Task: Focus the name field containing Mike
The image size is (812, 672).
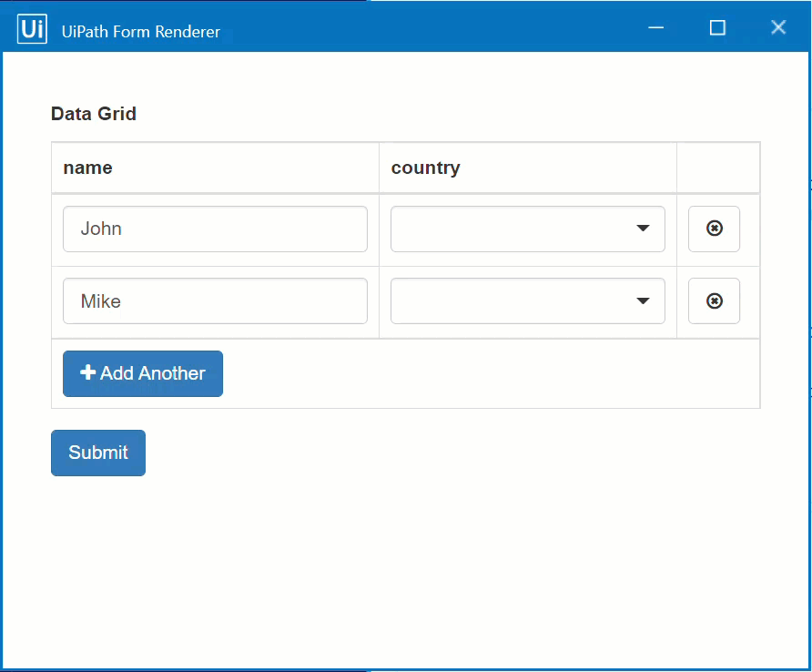Action: 215,301
